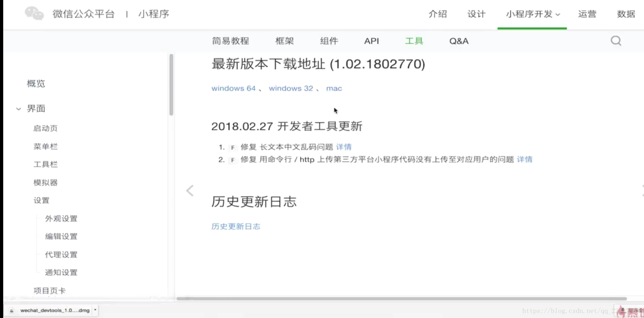Select 工具栏 in the sidebar
This screenshot has height=318, width=644.
click(x=45, y=164)
